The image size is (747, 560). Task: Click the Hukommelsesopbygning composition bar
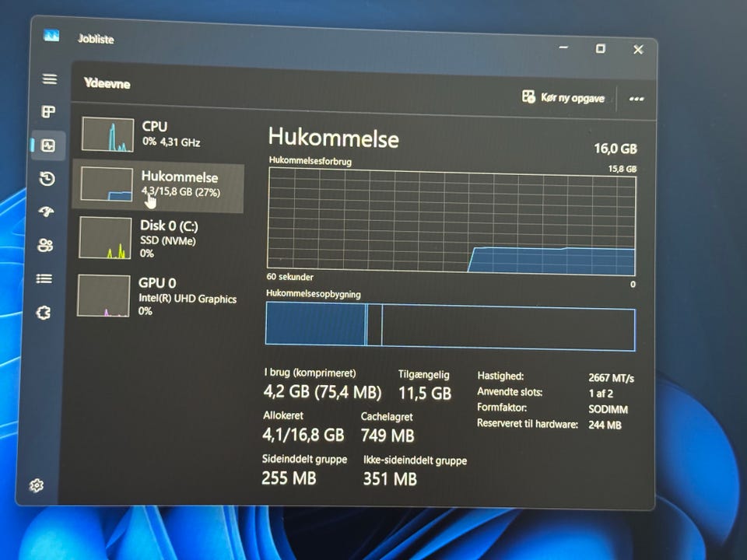click(x=450, y=325)
